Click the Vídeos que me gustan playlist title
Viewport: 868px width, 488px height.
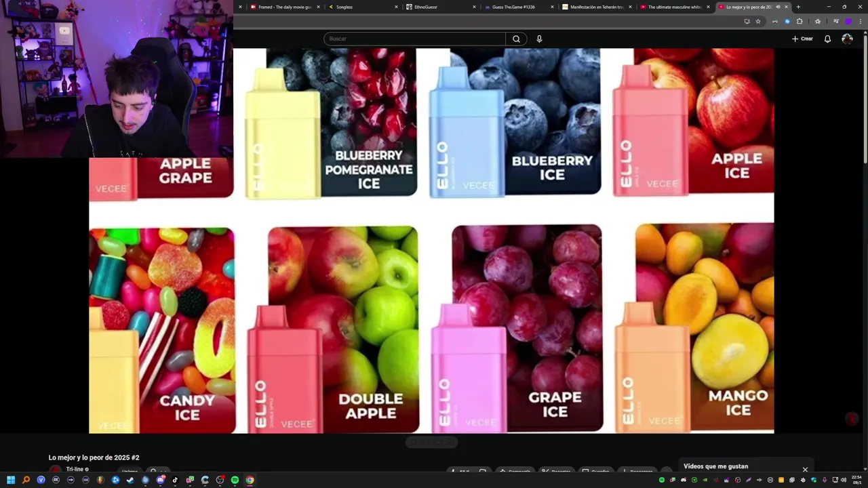pyautogui.click(x=715, y=466)
